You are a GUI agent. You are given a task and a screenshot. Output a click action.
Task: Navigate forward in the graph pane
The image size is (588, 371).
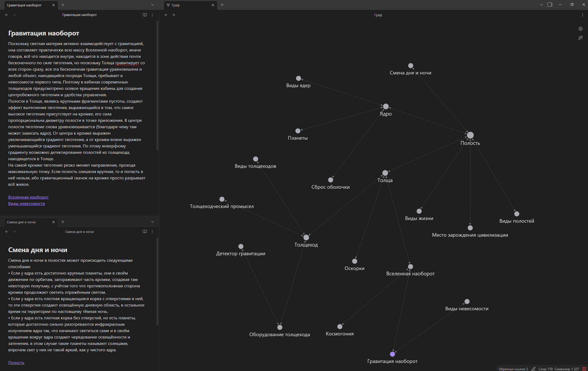tap(174, 15)
